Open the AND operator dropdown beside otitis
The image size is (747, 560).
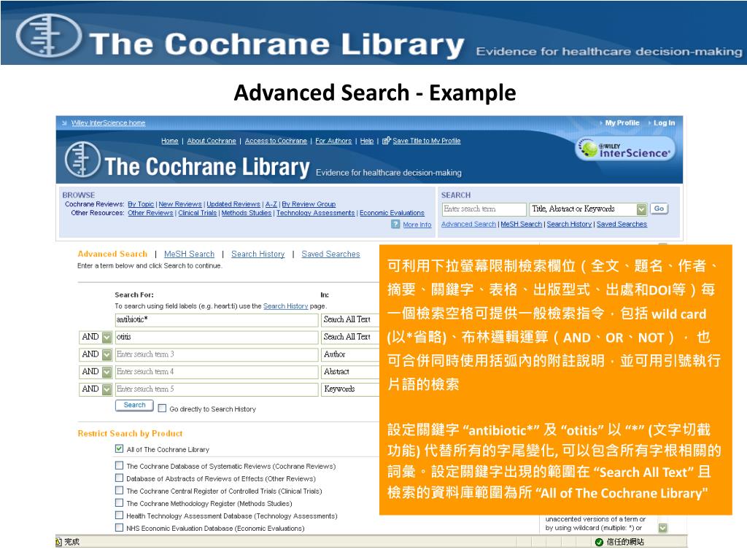pos(96,337)
